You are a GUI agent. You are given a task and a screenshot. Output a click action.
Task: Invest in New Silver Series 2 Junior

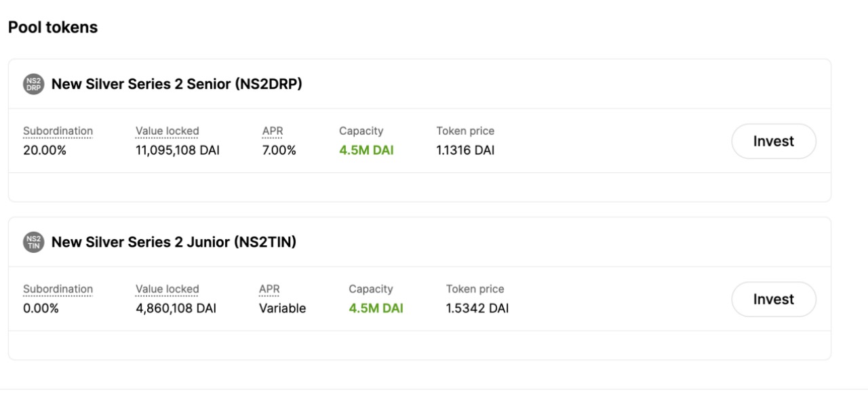point(773,300)
